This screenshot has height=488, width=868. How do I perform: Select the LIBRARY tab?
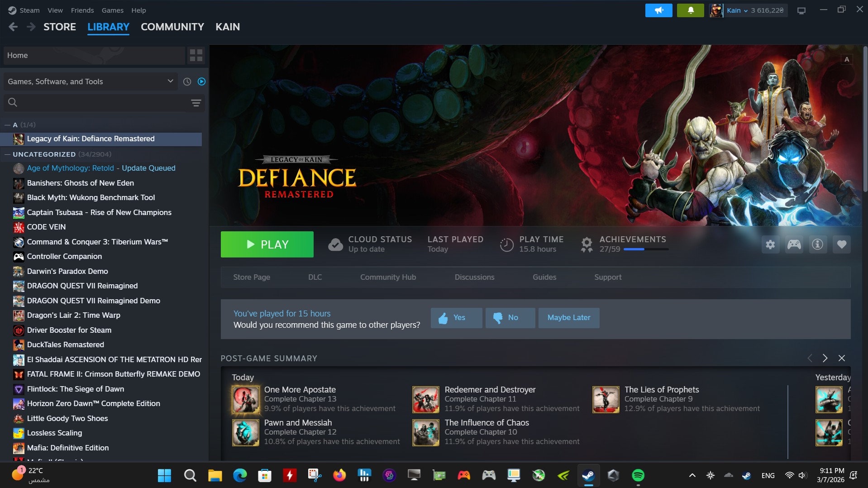pos(108,27)
